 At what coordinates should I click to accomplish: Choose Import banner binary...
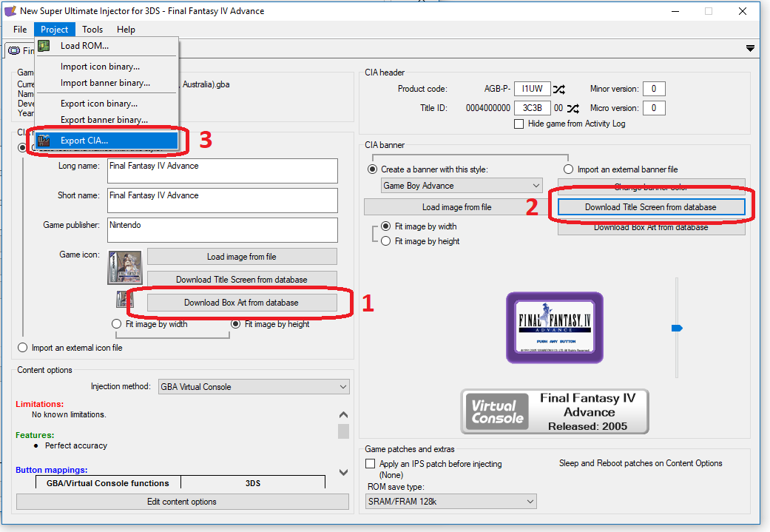point(107,83)
